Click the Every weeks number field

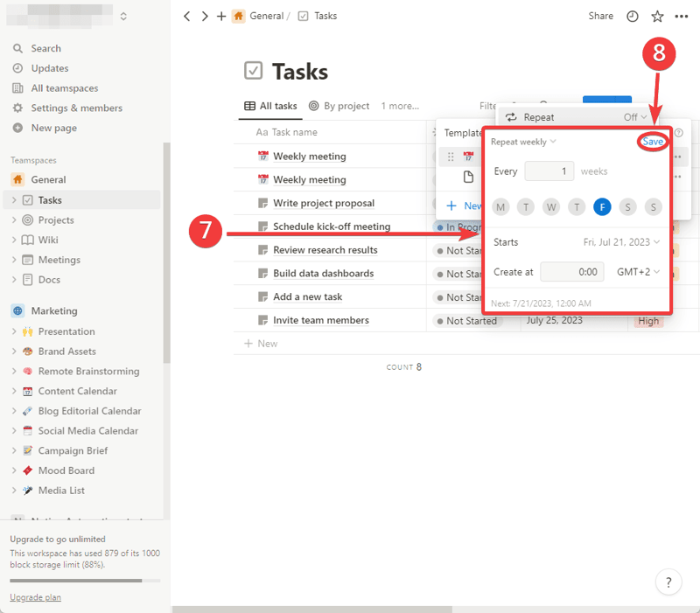coord(549,171)
